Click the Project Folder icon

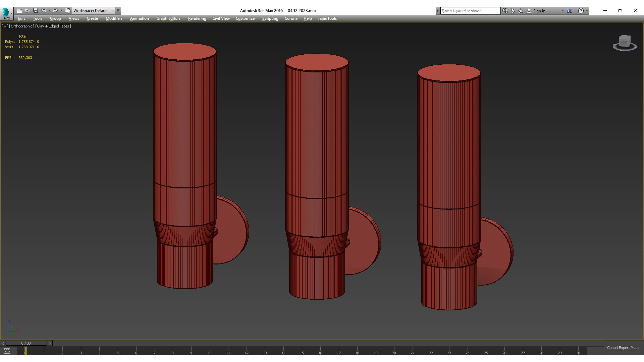click(67, 11)
